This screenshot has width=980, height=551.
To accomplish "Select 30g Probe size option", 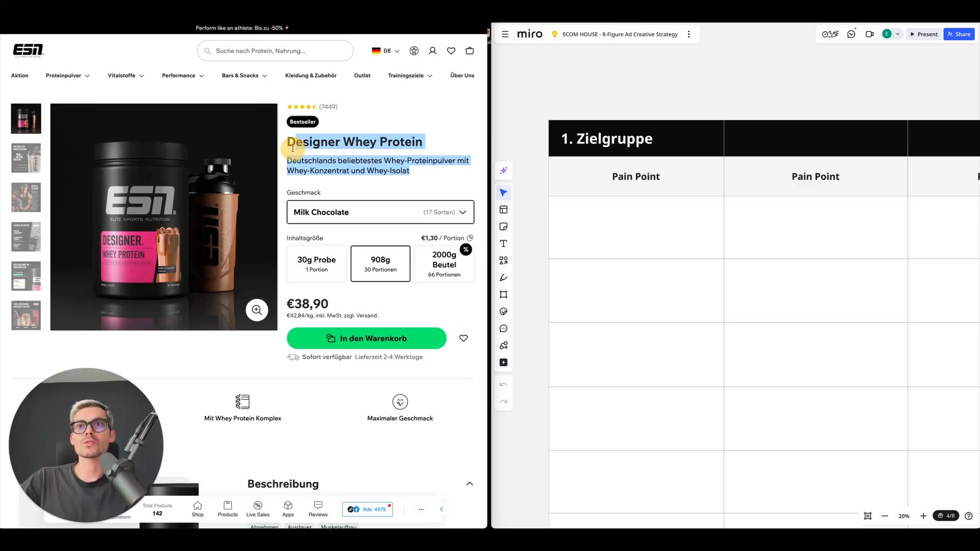I will tap(316, 264).
